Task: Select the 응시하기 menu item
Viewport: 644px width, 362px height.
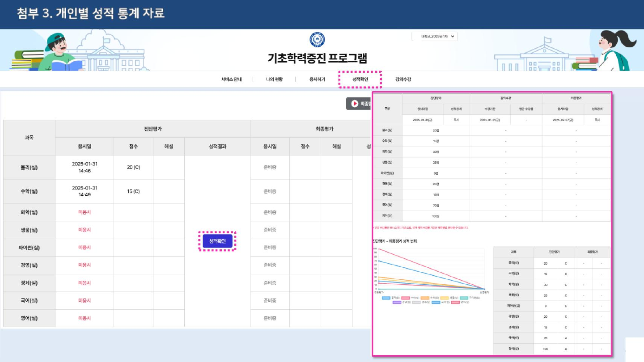Action: (x=317, y=80)
